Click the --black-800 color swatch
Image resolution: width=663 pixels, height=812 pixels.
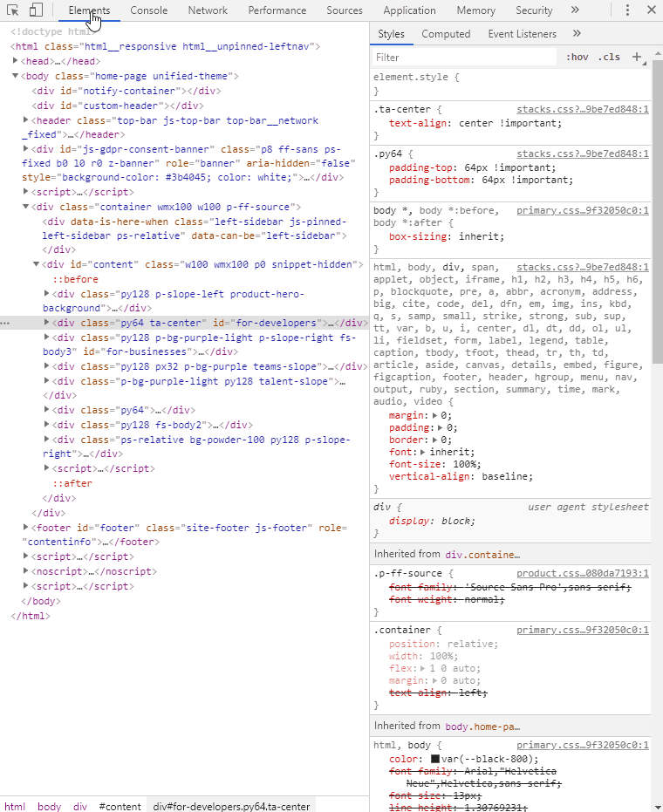click(x=435, y=759)
